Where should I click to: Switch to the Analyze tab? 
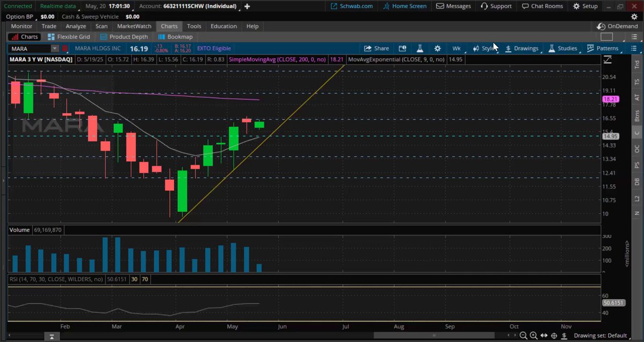click(76, 26)
